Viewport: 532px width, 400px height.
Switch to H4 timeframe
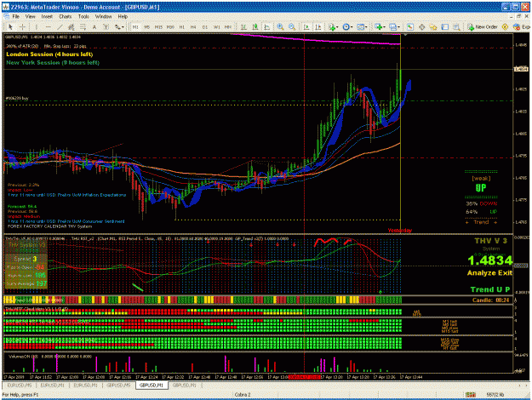[193, 27]
